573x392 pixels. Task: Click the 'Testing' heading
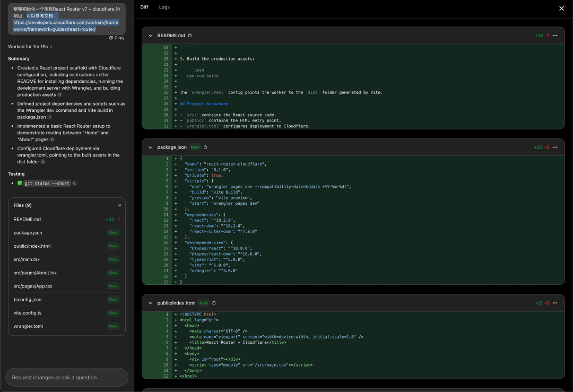16,174
